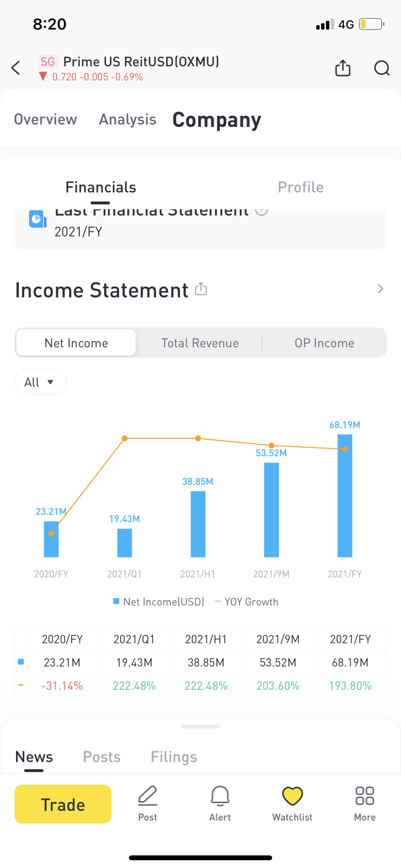Image resolution: width=401 pixels, height=868 pixels.
Task: Tap the share icon in header
Action: pos(343,68)
